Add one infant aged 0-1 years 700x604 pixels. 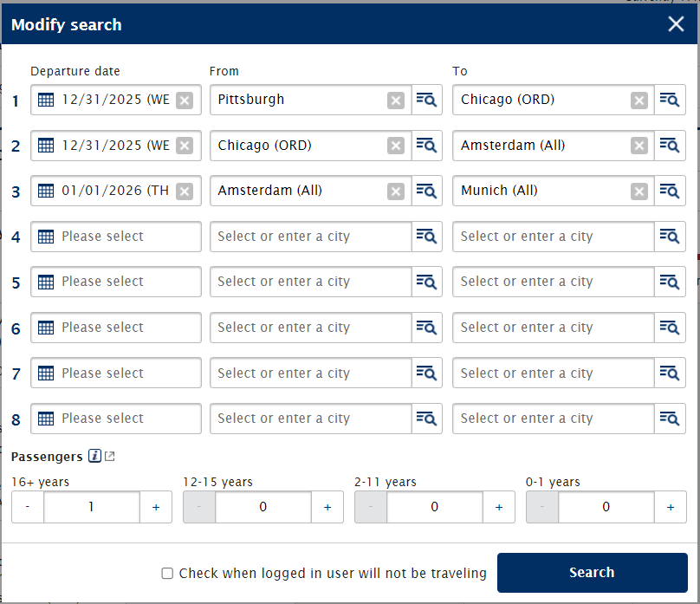point(671,508)
